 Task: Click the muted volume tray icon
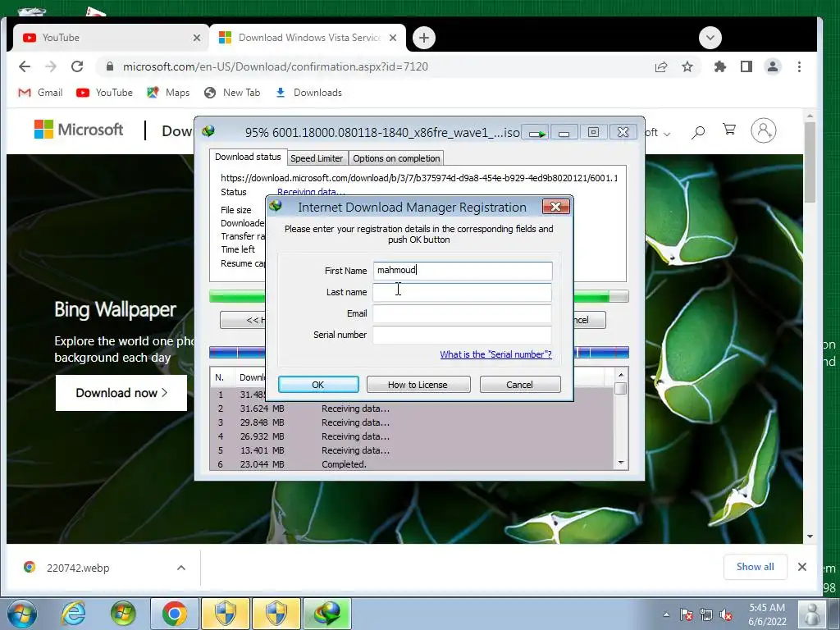tap(726, 615)
